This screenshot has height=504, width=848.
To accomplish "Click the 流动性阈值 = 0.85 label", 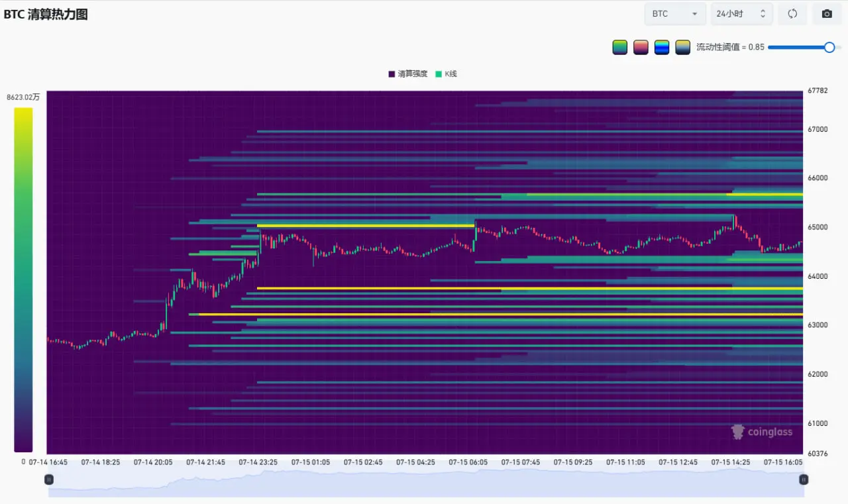I will [x=730, y=47].
